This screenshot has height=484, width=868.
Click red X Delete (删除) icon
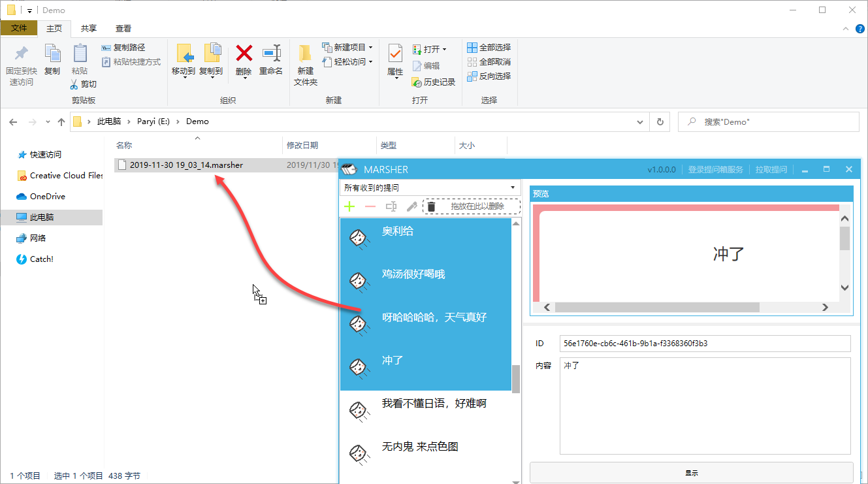244,54
